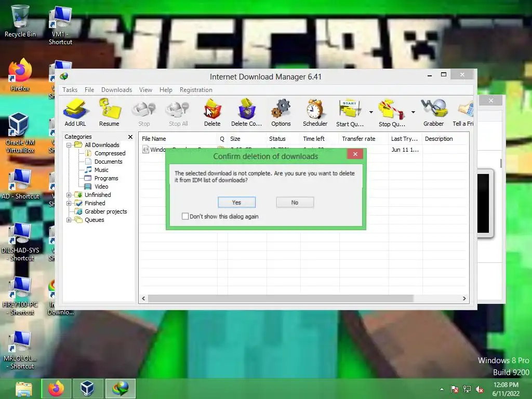Switch to Firefox in the taskbar
This screenshot has width=532, height=399.
coord(56,389)
